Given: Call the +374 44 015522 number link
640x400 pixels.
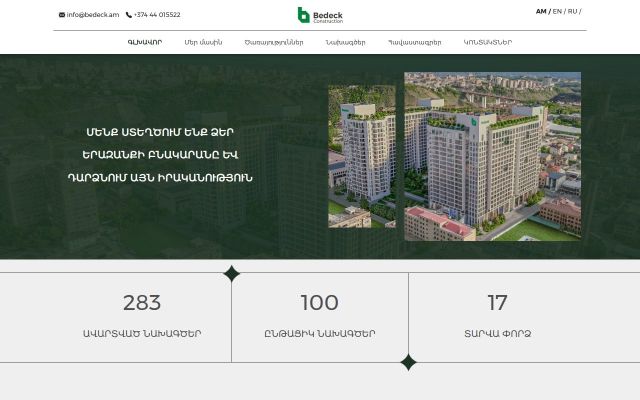Looking at the screenshot, I should click(157, 15).
